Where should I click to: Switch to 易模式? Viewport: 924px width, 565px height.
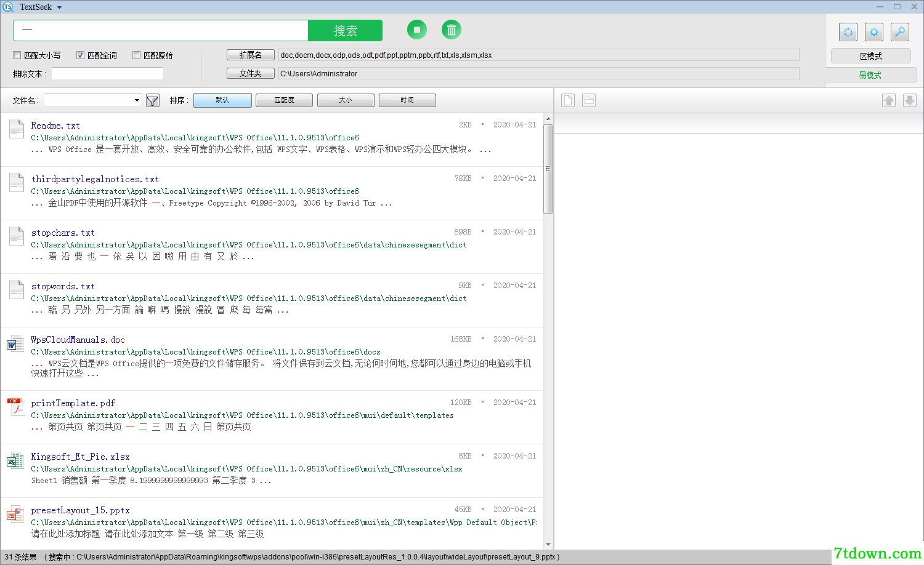click(x=870, y=75)
